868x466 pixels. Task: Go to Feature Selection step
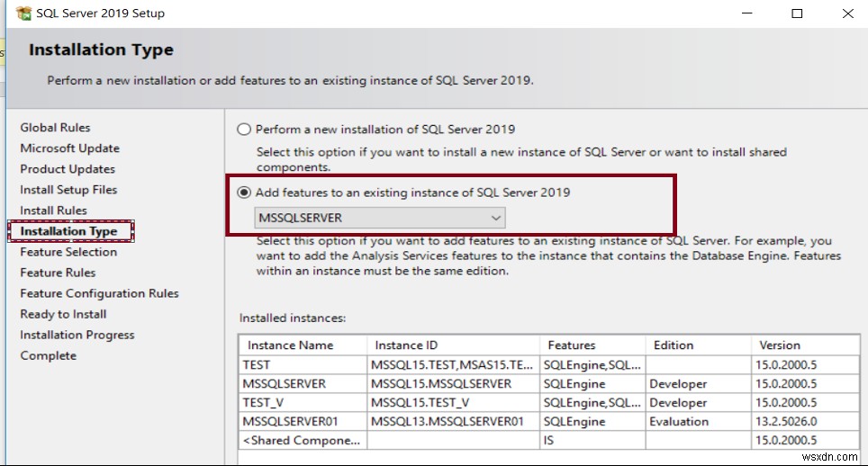click(x=68, y=252)
